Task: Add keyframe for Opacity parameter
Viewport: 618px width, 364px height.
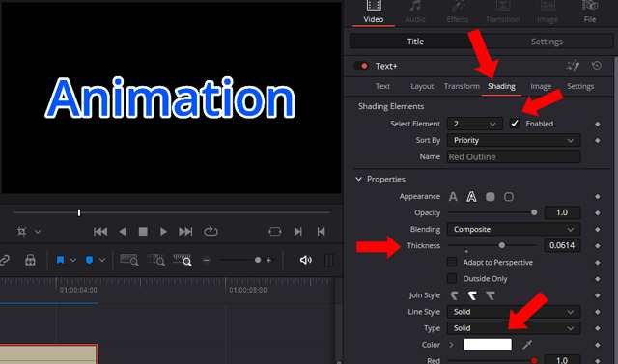Action: (598, 212)
